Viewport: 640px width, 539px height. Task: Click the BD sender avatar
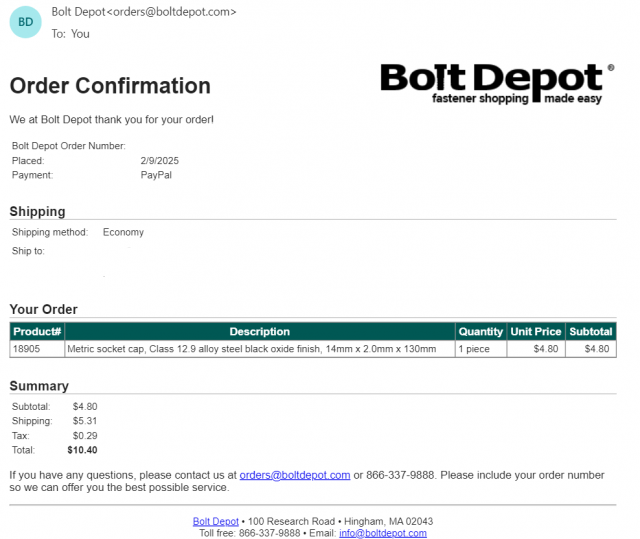point(25,22)
